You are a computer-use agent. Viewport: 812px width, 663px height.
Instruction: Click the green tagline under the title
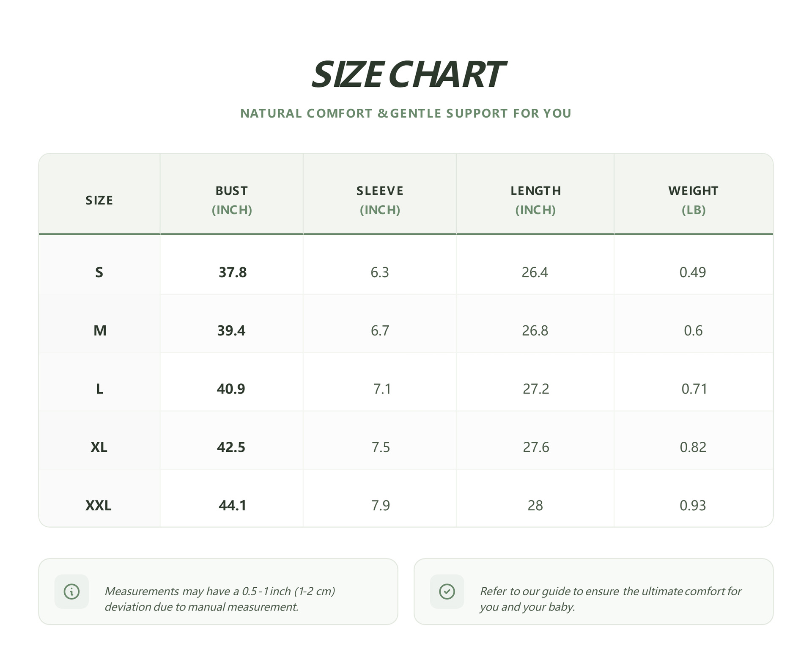coord(406,113)
